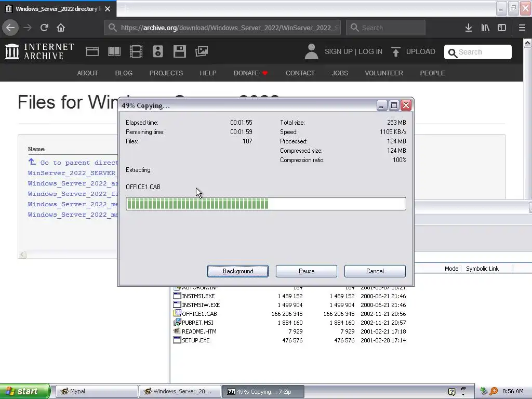Open the browser Downloads panel

469,28
